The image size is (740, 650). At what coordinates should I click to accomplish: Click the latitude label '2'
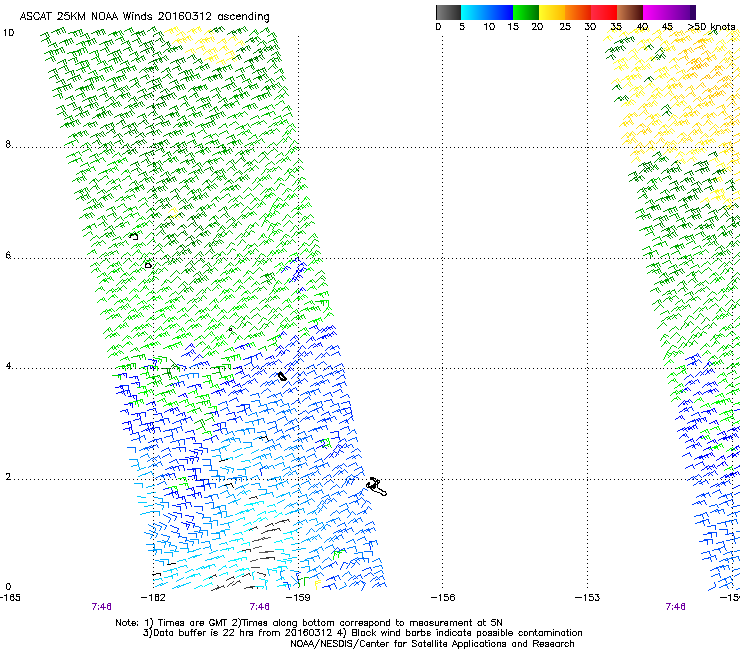8,476
